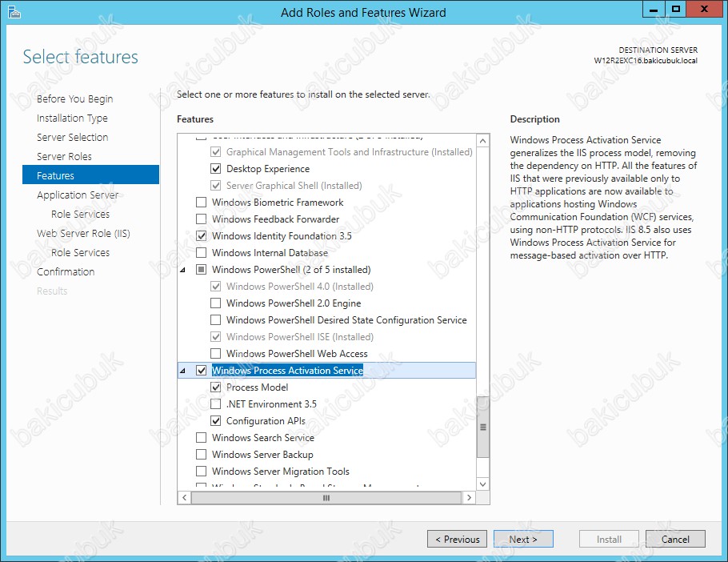
Task: Select the Features step in sidebar
Action: (x=90, y=175)
